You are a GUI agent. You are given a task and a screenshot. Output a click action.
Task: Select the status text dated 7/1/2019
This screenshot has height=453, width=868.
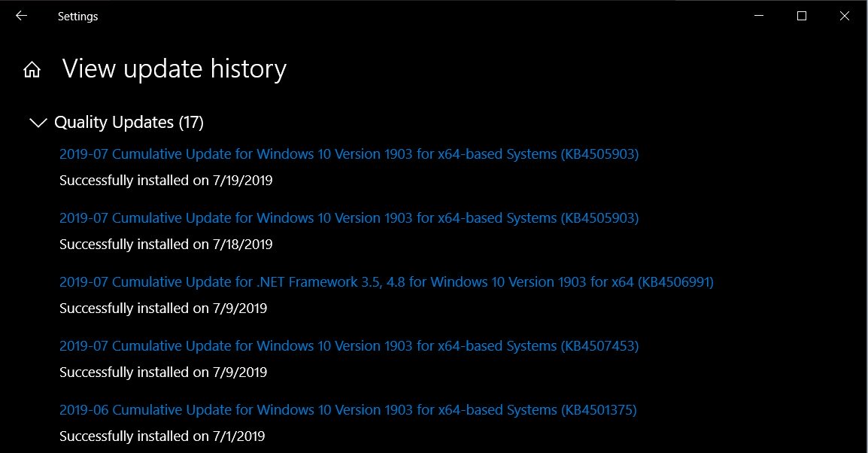click(x=162, y=436)
